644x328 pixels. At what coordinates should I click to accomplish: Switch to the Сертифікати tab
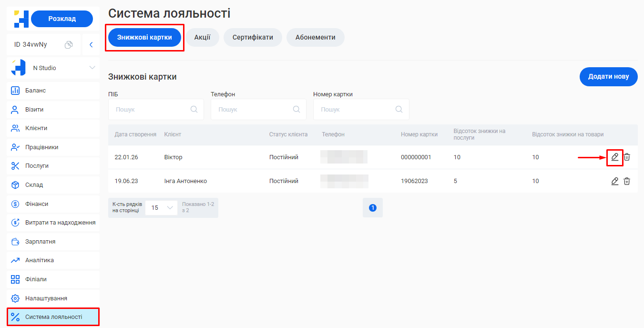[x=253, y=37]
